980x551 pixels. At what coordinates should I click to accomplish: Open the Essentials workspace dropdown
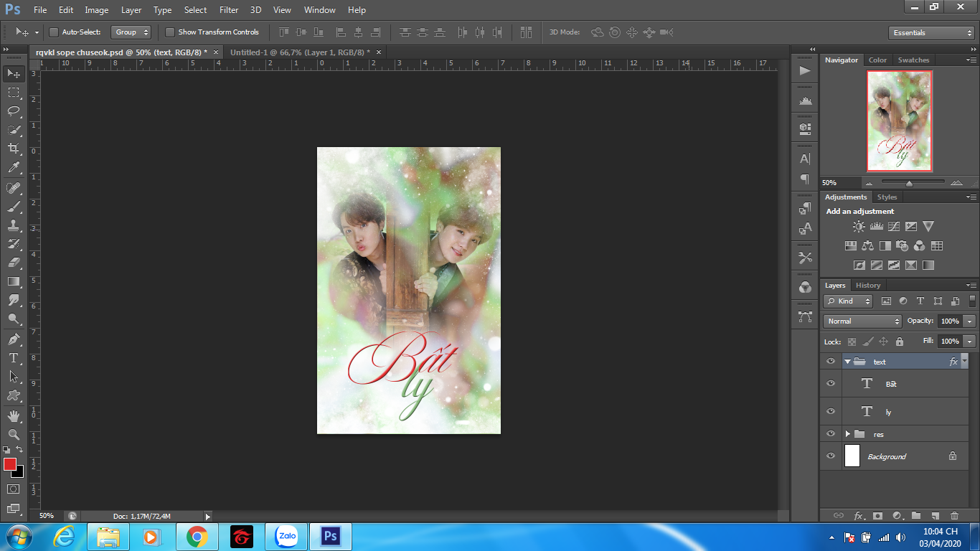930,33
